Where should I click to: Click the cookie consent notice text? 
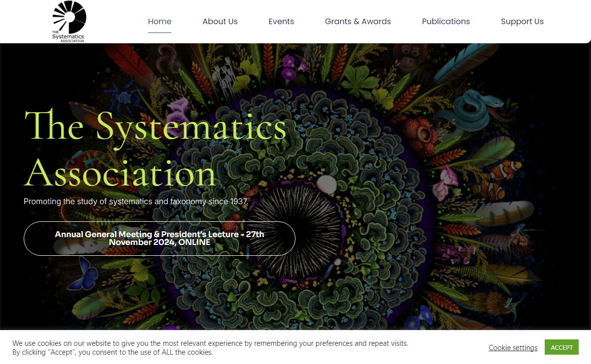[x=210, y=348]
